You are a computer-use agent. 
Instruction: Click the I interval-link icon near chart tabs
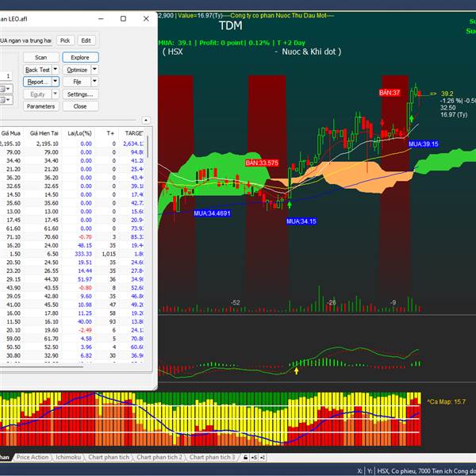pos(263,457)
